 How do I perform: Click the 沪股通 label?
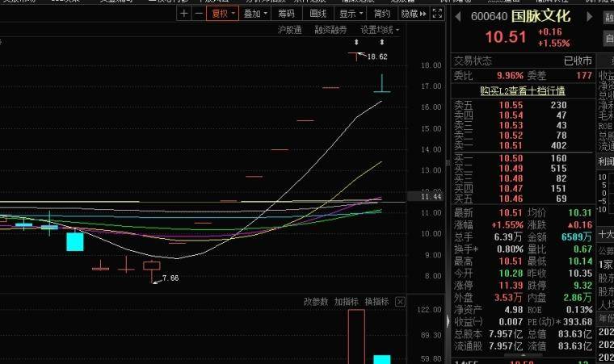pos(289,30)
